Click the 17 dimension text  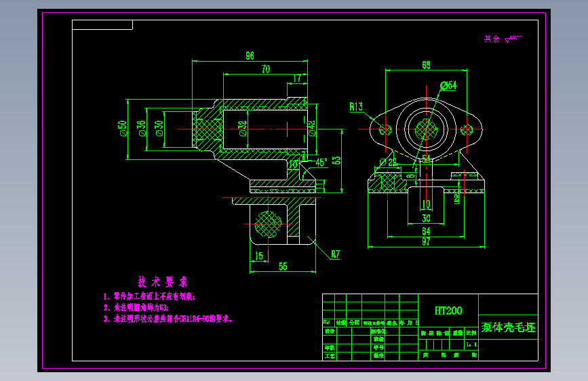297,79
